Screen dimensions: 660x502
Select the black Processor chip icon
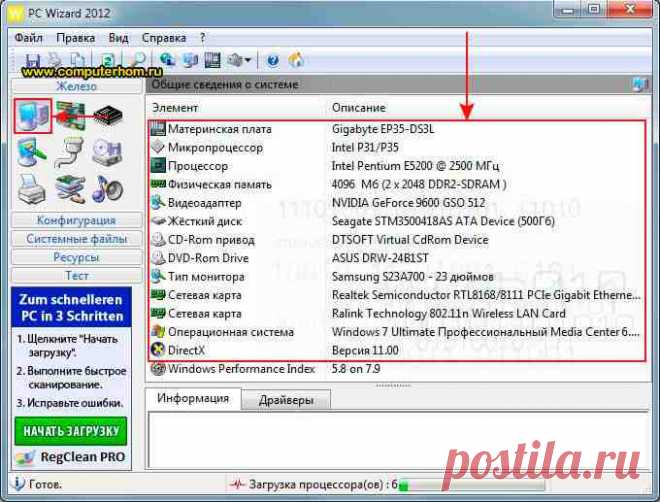coord(108,115)
